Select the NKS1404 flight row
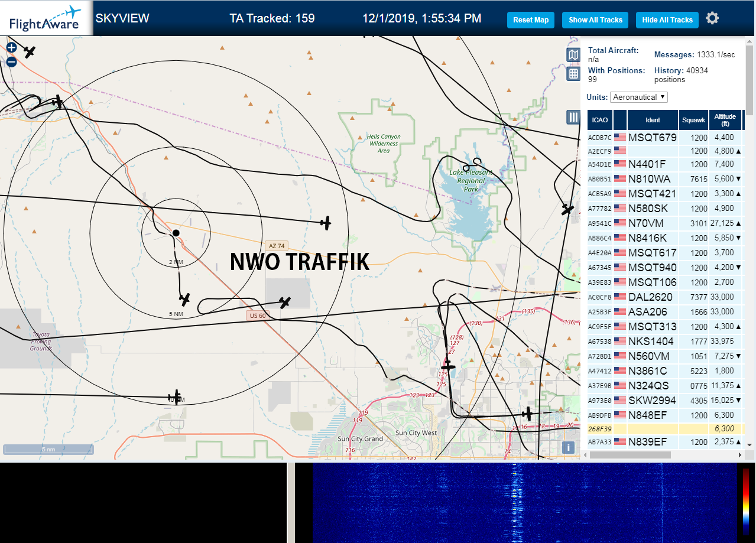This screenshot has height=543, width=756. pyautogui.click(x=666, y=341)
